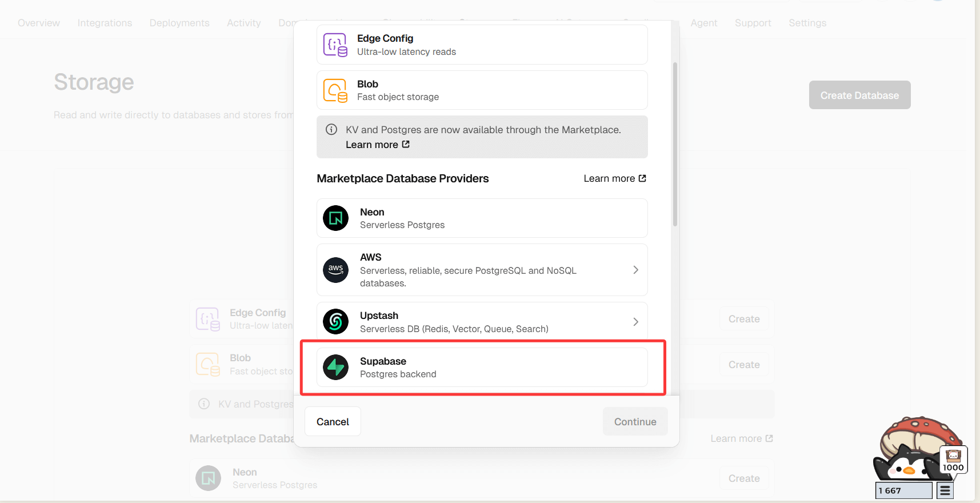Expand the AWS provider chevron
This screenshot has width=980, height=503.
tap(635, 270)
